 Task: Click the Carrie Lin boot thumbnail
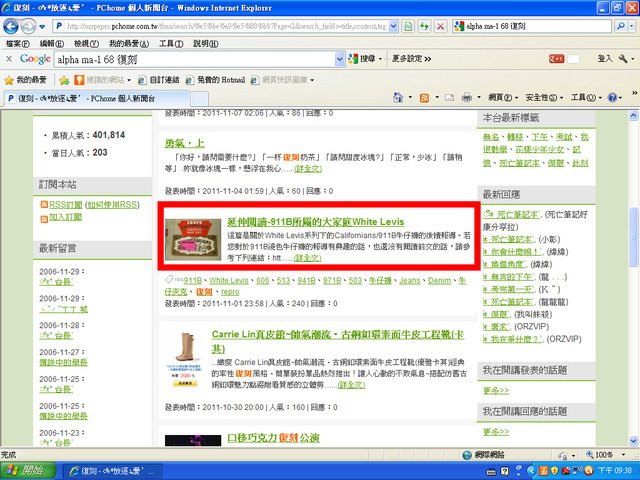pyautogui.click(x=184, y=359)
